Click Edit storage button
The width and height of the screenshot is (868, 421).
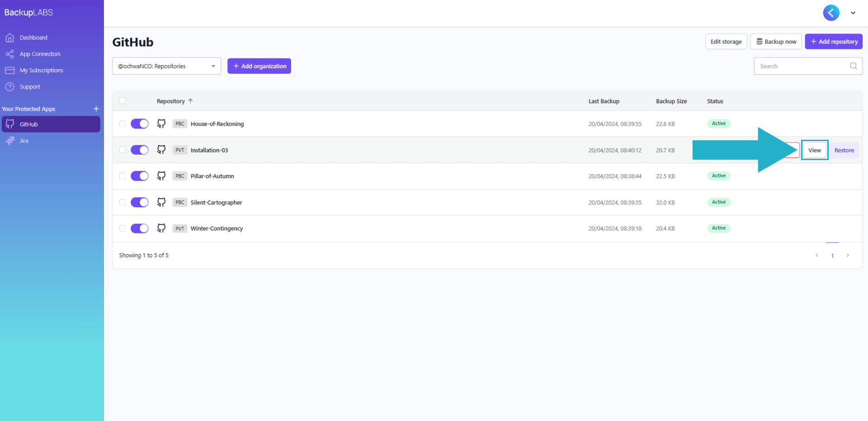click(726, 42)
